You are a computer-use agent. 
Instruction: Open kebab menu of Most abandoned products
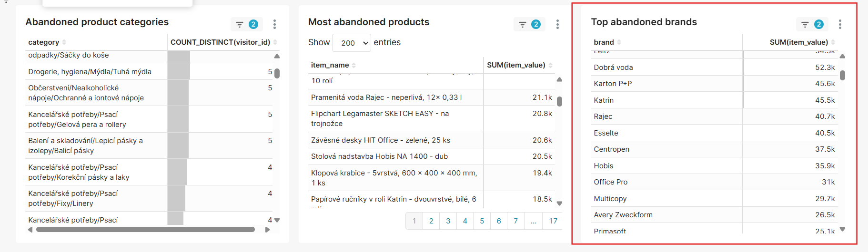click(557, 24)
